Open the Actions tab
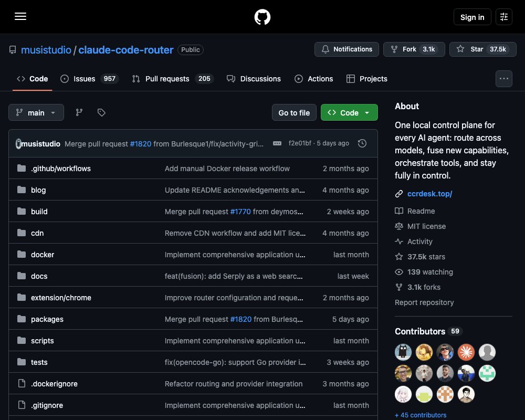This screenshot has width=525, height=420. [x=313, y=79]
